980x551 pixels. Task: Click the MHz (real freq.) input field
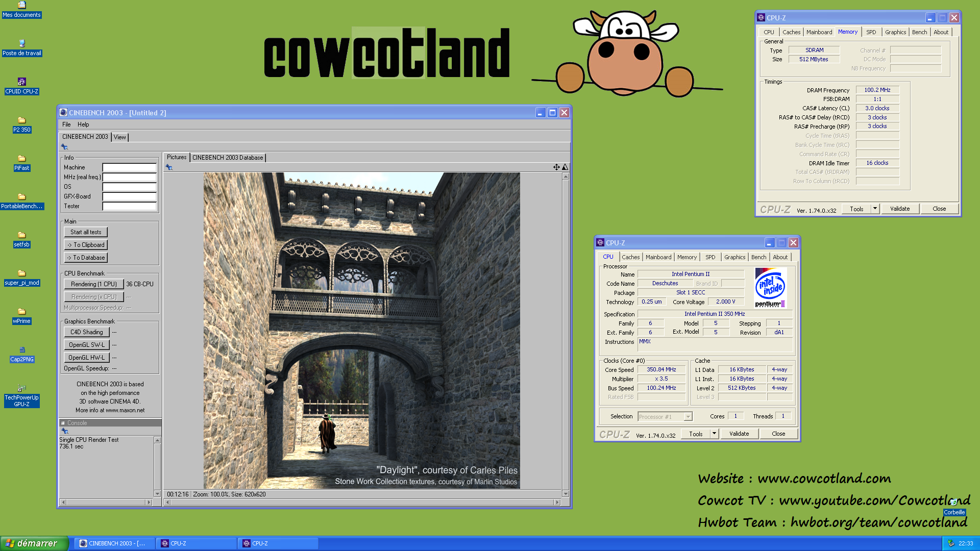pyautogui.click(x=129, y=177)
